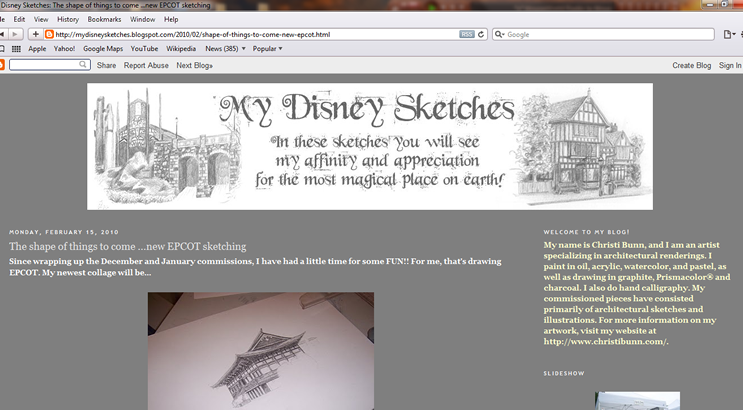Click the Blogger search magnifier icon
Image resolution: width=743 pixels, height=410 pixels.
click(x=83, y=64)
